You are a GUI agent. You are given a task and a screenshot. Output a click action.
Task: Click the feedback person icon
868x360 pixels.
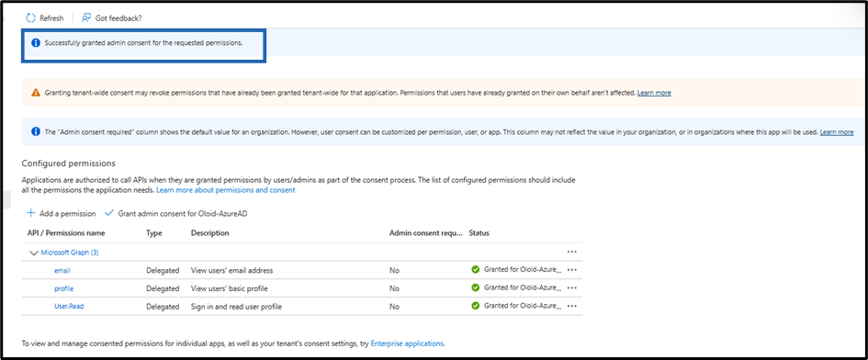[x=85, y=18]
